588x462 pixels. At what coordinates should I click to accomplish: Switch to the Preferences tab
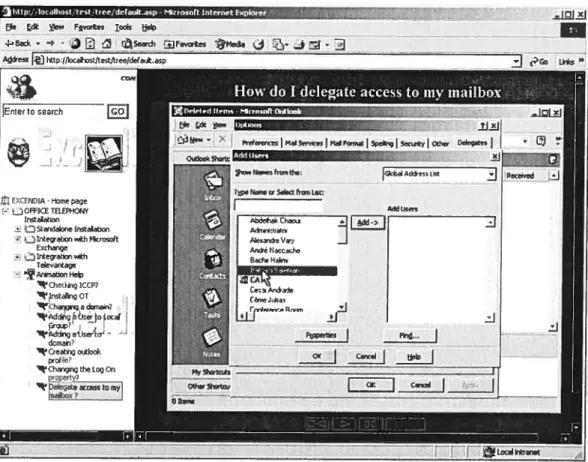click(260, 143)
